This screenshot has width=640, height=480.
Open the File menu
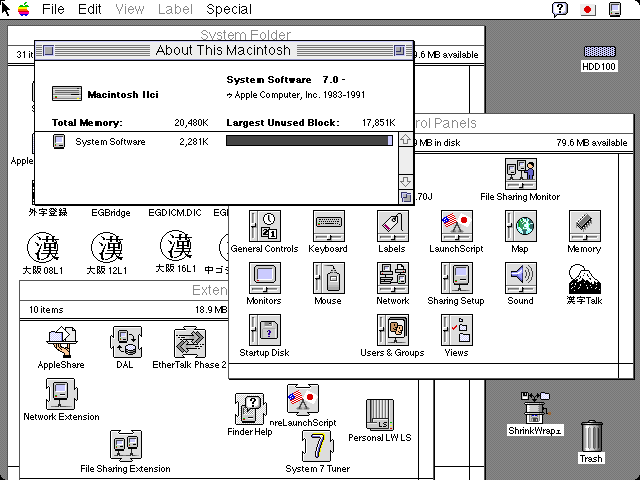(53, 9)
